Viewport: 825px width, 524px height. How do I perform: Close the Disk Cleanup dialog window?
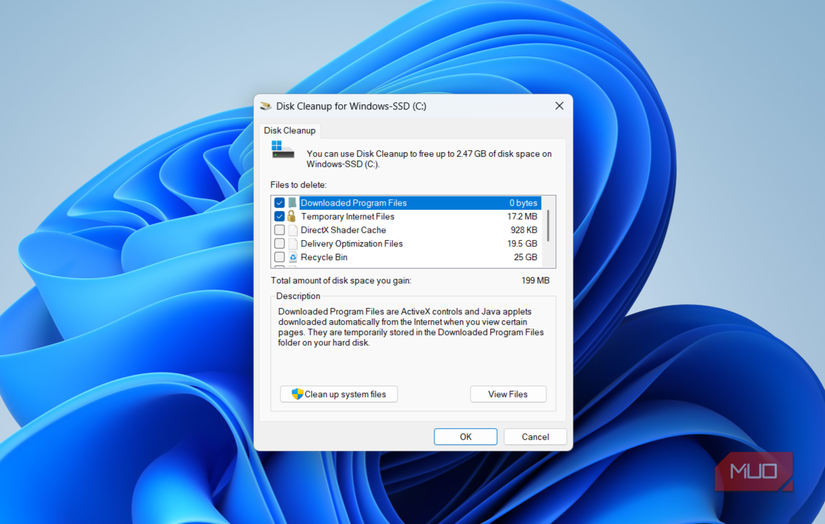click(559, 106)
